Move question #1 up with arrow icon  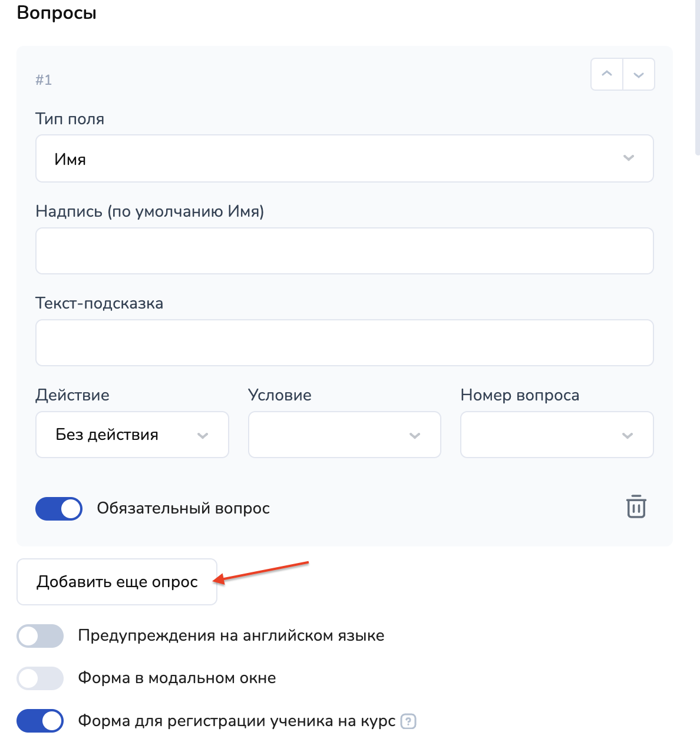(x=607, y=74)
